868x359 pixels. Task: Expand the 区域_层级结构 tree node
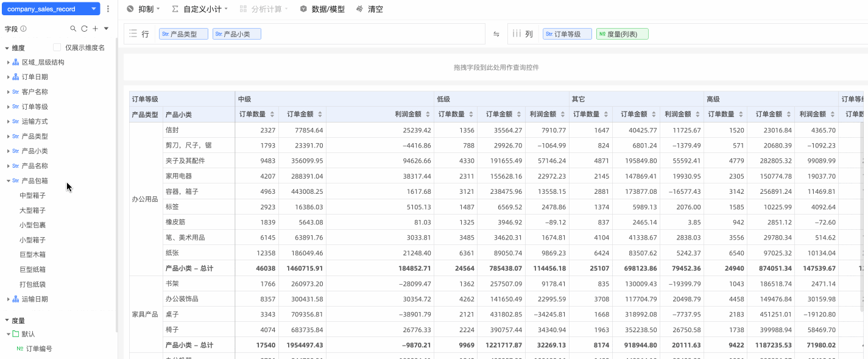pos(8,62)
